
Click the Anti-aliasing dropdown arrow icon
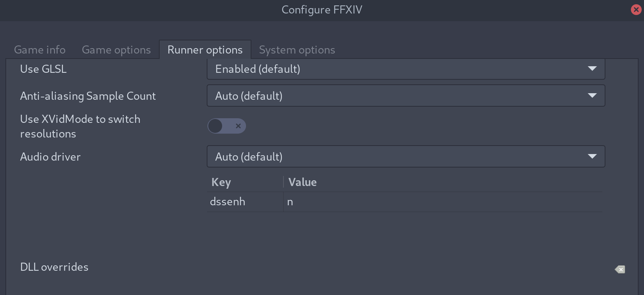coord(592,96)
